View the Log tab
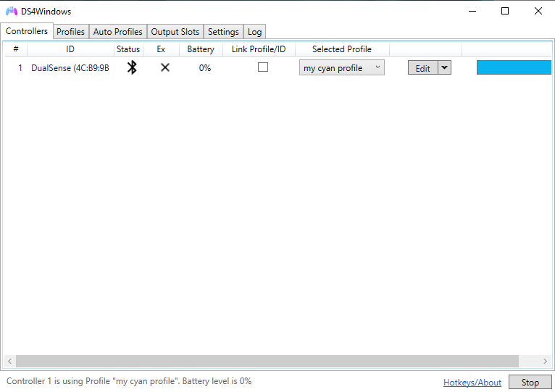The width and height of the screenshot is (555, 392). coord(254,32)
